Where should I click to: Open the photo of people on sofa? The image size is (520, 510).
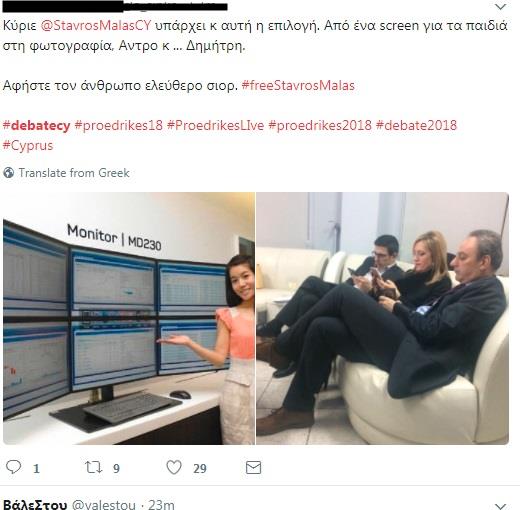[383, 318]
